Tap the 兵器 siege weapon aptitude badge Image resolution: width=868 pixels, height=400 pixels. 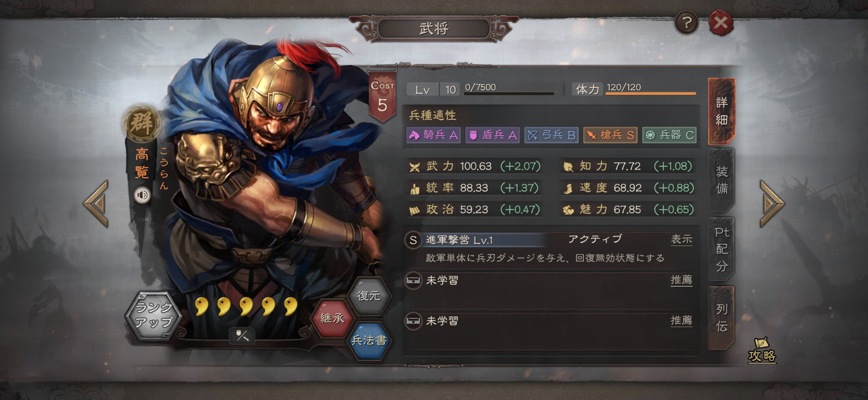point(669,135)
